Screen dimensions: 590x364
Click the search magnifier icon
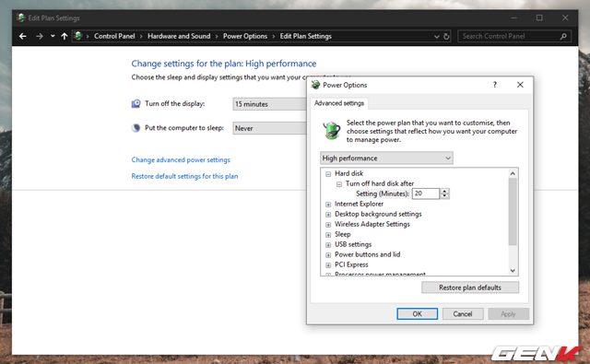563,36
